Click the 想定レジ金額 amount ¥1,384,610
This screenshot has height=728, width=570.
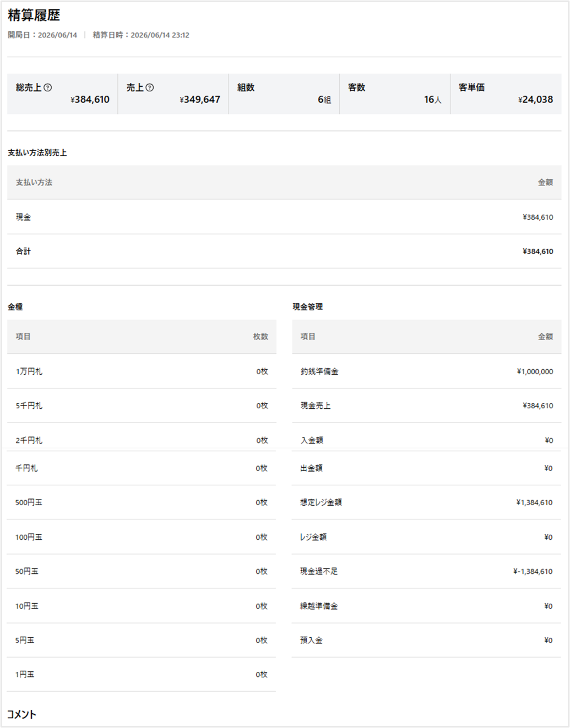534,502
